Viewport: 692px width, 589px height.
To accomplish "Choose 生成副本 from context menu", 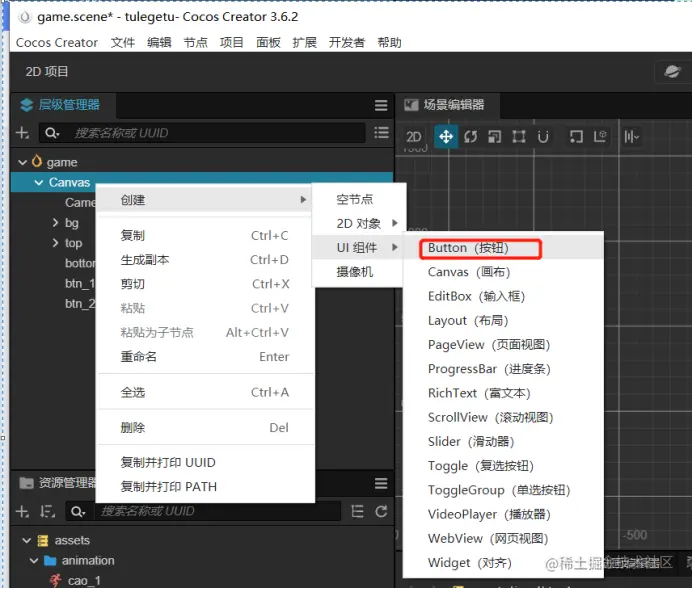I will (205, 260).
